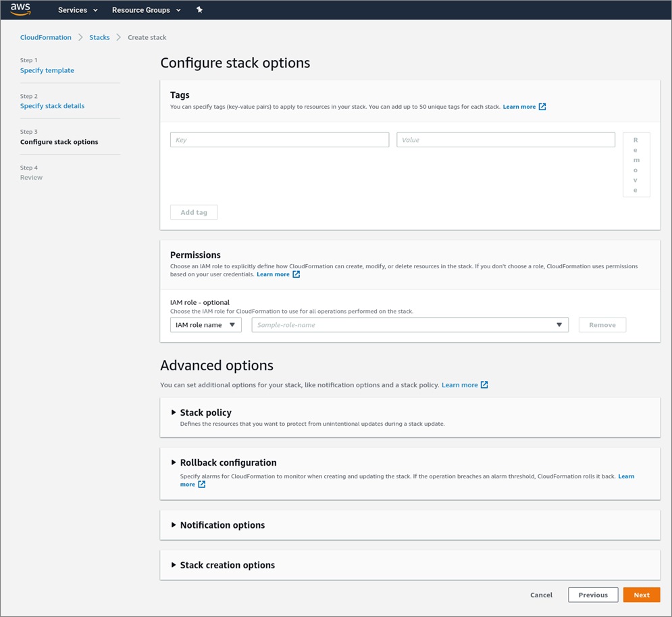Viewport: 672px width, 617px height.
Task: Click the AWS logo in the header
Action: coord(20,9)
